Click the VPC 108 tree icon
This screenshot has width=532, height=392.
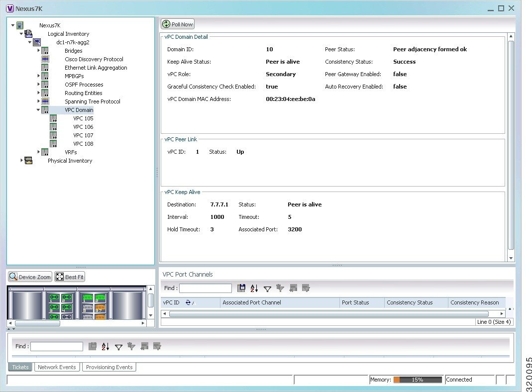coord(54,144)
